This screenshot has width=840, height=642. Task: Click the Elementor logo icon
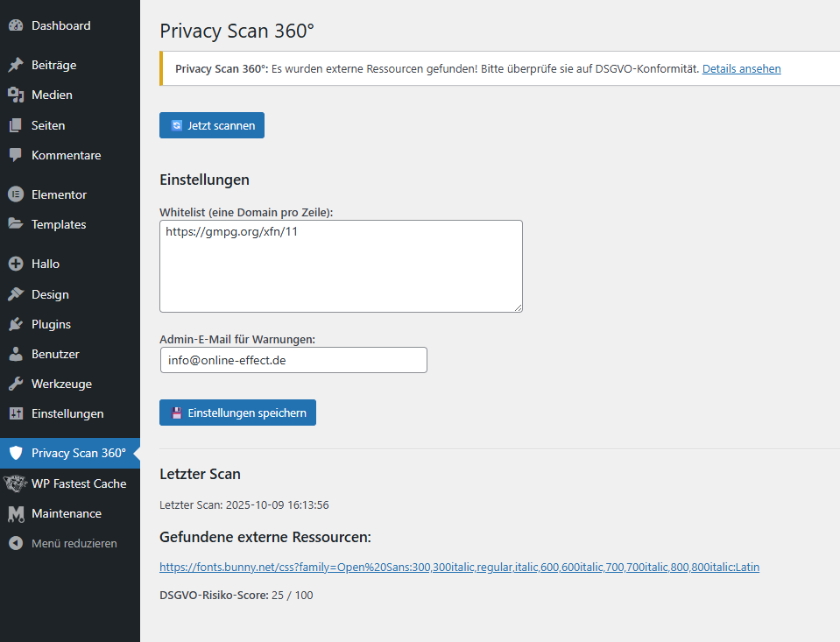pyautogui.click(x=15, y=194)
